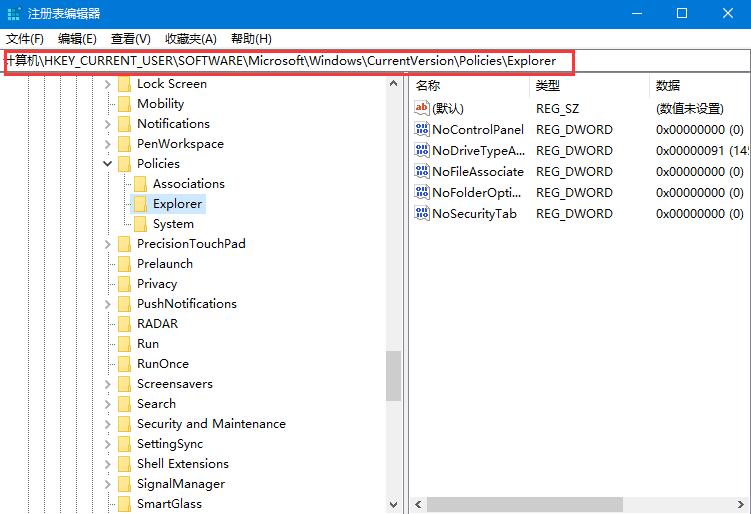Open the 查看(V) menu
Image resolution: width=751 pixels, height=514 pixels.
(x=130, y=39)
